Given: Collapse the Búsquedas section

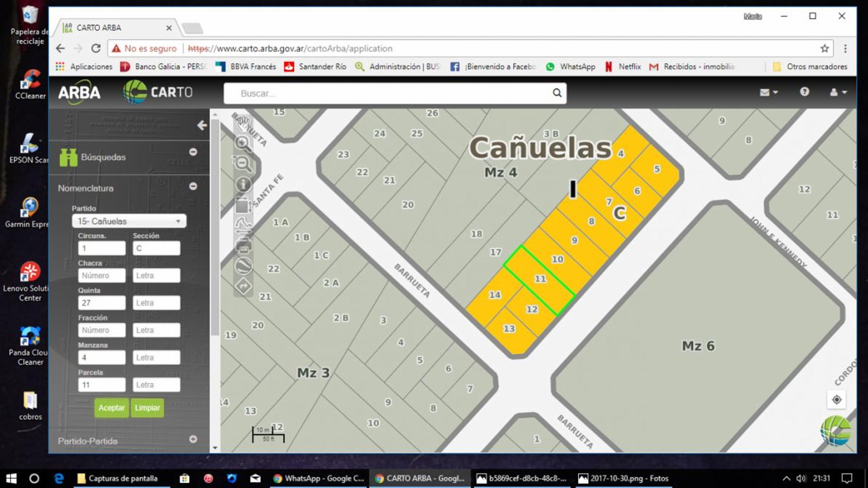Looking at the screenshot, I should pyautogui.click(x=193, y=152).
